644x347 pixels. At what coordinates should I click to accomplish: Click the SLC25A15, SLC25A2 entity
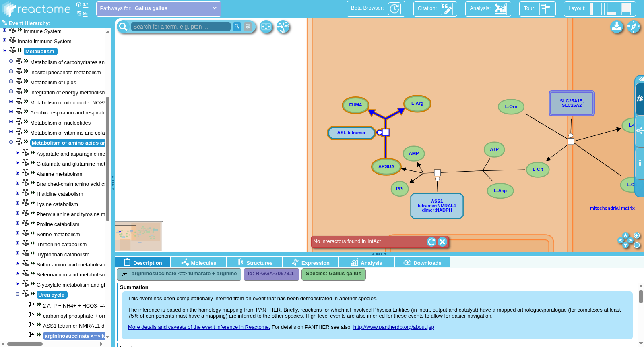point(572,103)
